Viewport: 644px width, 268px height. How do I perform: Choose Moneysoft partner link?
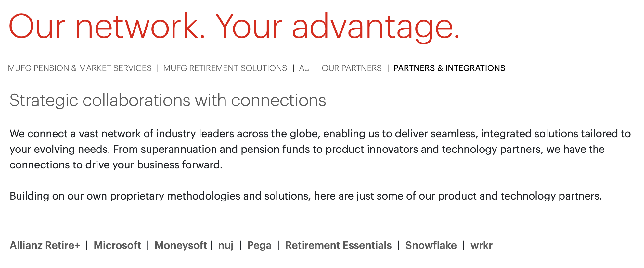coord(181,245)
